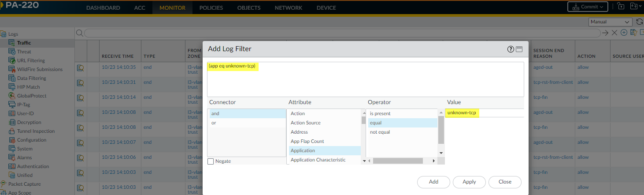Expand the Manual refresh interval dropdown
Viewport: 644px width, 195px height.
(x=611, y=22)
